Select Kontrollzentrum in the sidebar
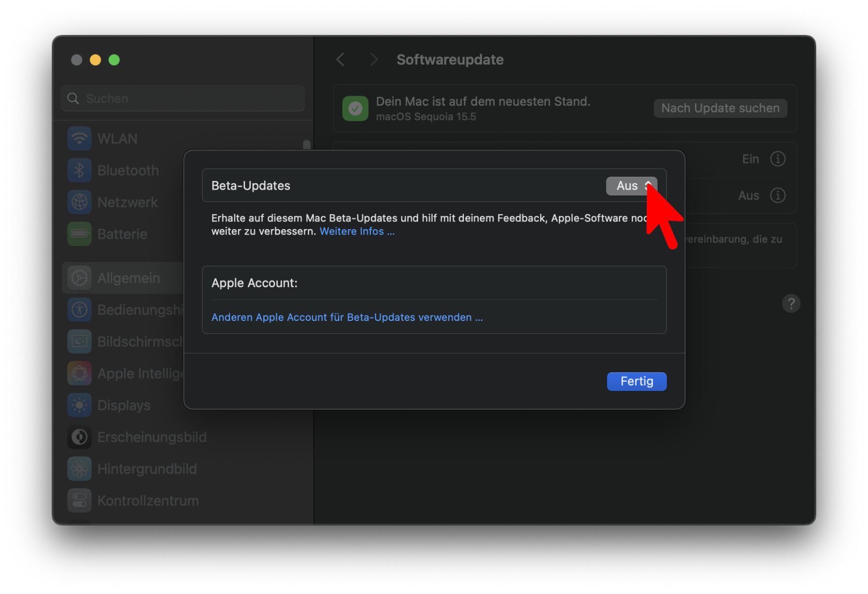Viewport: 868px width, 594px height. (x=148, y=501)
